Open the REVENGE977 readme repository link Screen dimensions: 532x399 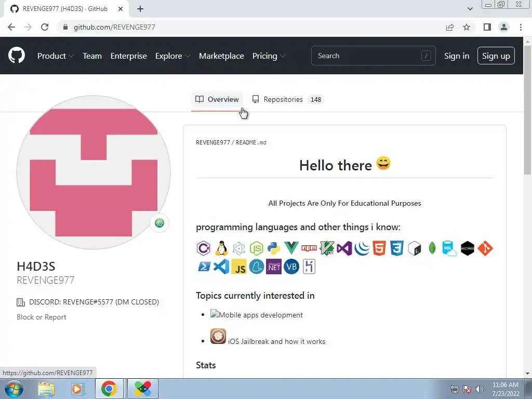(212, 142)
